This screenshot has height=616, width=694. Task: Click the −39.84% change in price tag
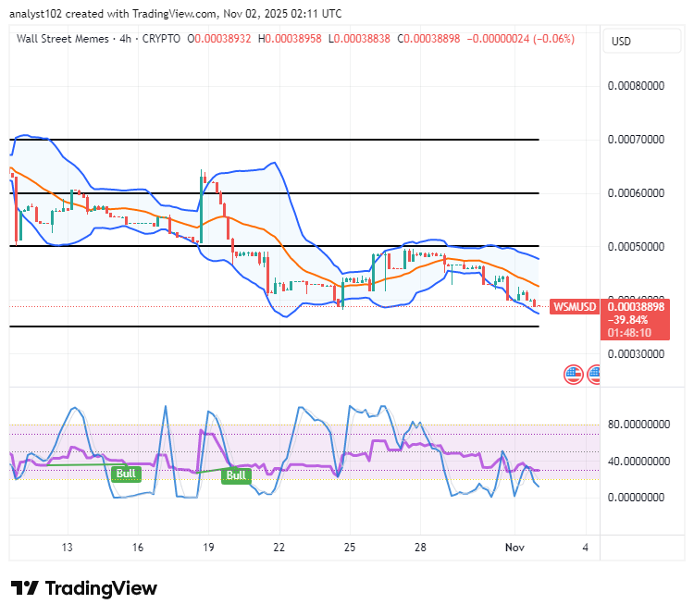627,320
